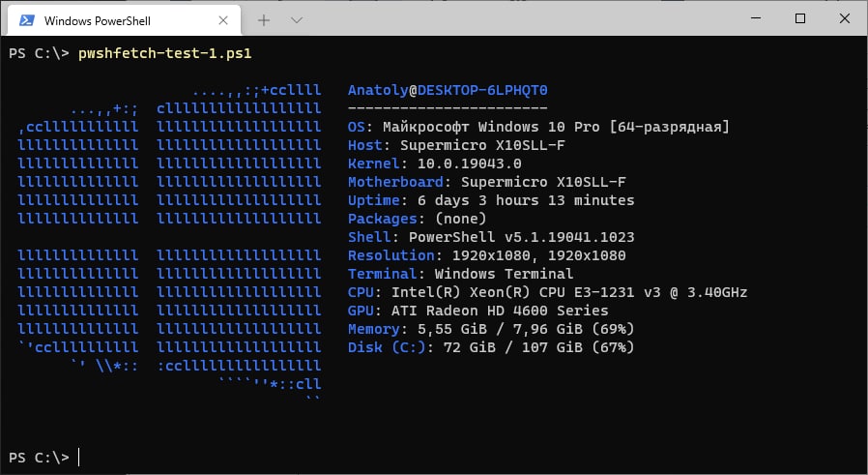Click the CPU: Intel Xeon E3-1231 line
Viewport: 868px width, 475px height.
tap(547, 292)
